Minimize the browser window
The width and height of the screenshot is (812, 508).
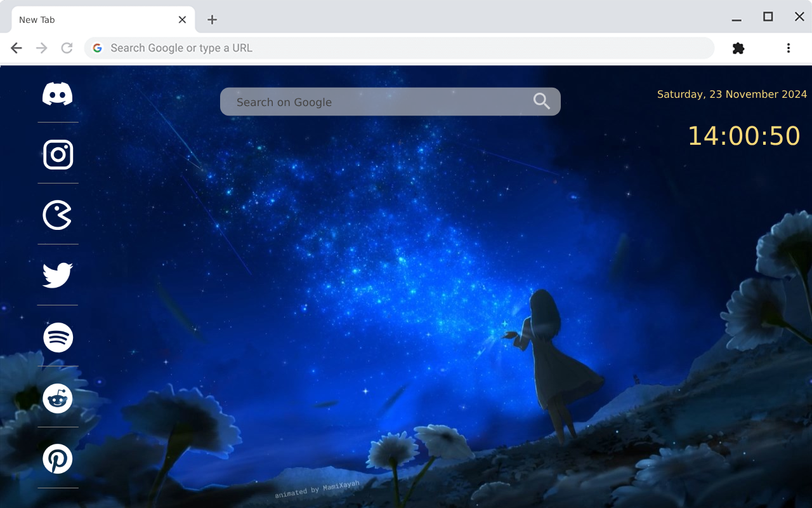737,20
